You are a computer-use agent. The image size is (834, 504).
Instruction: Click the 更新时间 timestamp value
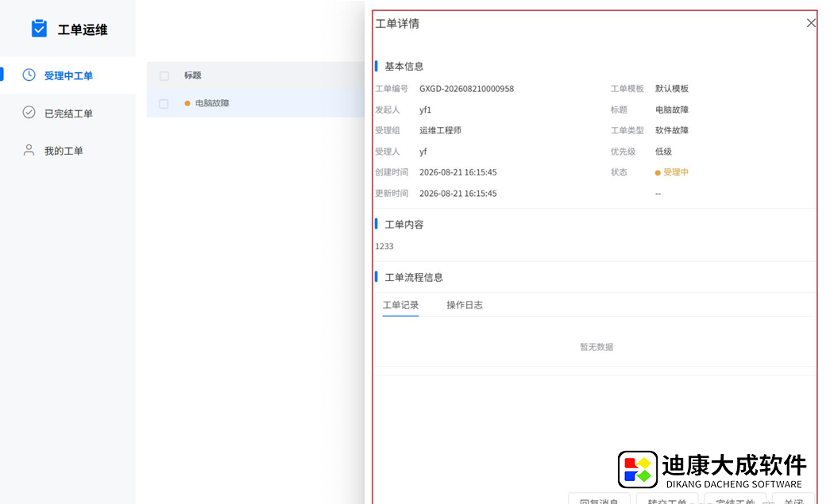coord(458,194)
